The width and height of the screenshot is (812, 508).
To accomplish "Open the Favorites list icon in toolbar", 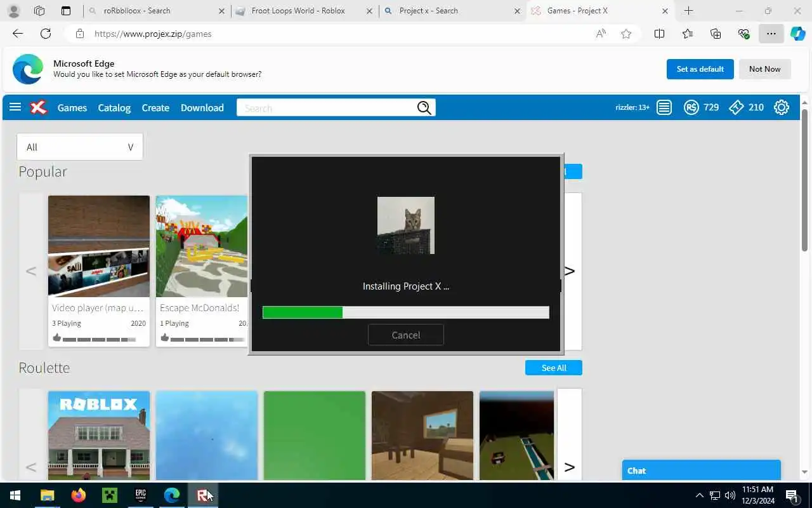I will pos(688,34).
